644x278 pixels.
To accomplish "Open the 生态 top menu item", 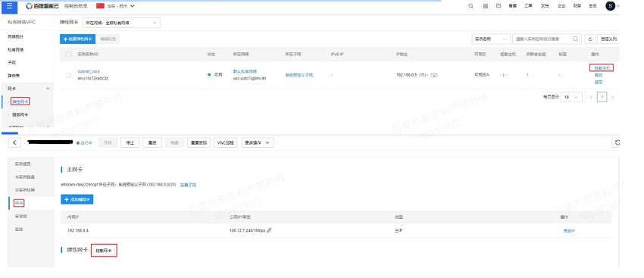I will click(592, 6).
